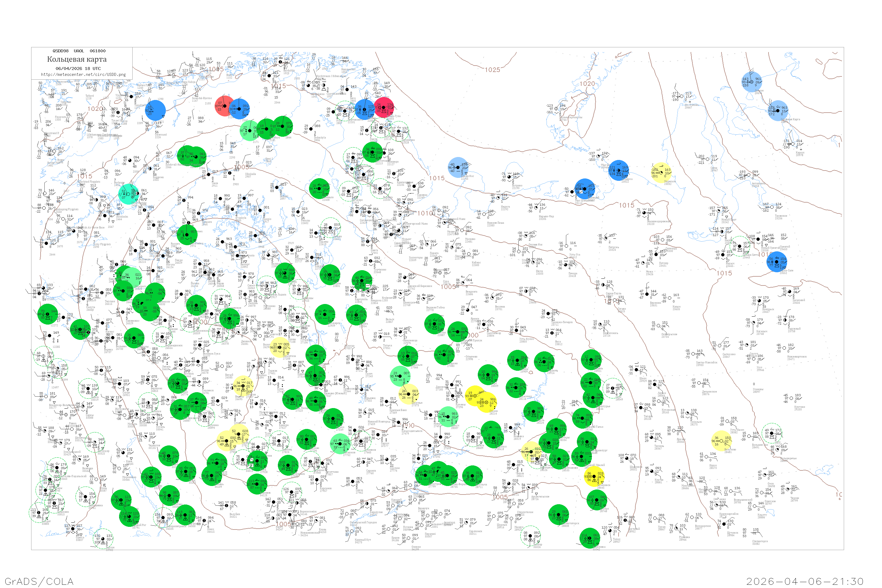Image resolution: width=882 pixels, height=588 pixels.
Task: Select the blue Амдерма station circle
Action: click(618, 171)
